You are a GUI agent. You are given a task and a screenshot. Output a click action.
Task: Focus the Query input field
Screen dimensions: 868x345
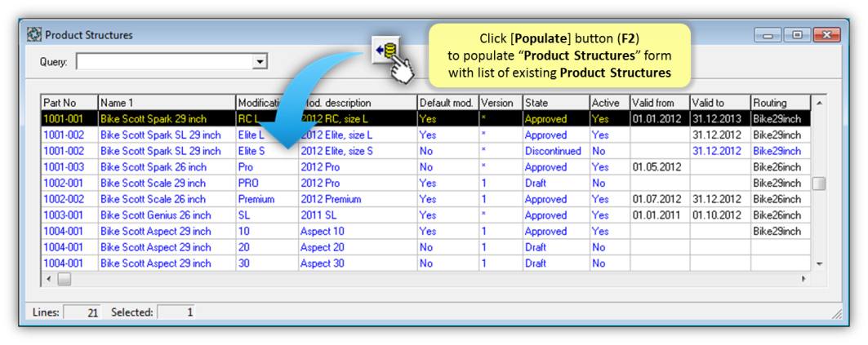(164, 62)
